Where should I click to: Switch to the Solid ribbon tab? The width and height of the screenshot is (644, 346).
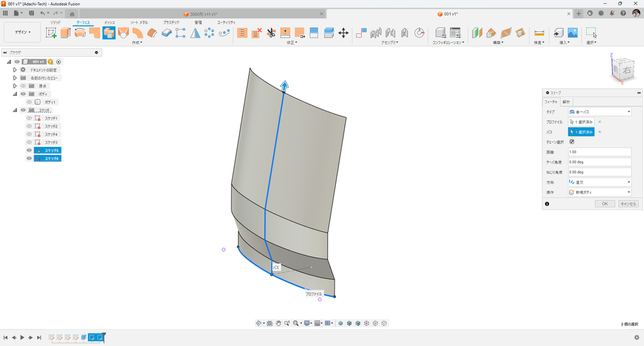pyautogui.click(x=55, y=23)
